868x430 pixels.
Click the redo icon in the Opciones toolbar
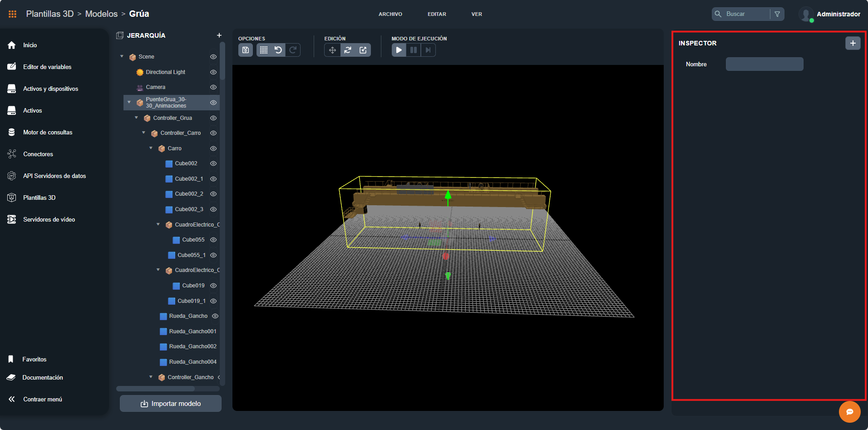[x=293, y=50]
